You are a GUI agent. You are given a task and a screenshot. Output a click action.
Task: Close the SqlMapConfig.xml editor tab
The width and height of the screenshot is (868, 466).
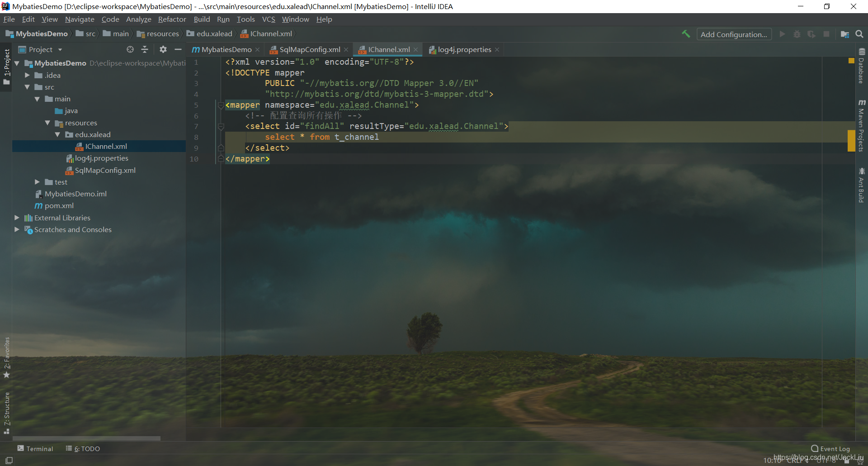(x=346, y=50)
